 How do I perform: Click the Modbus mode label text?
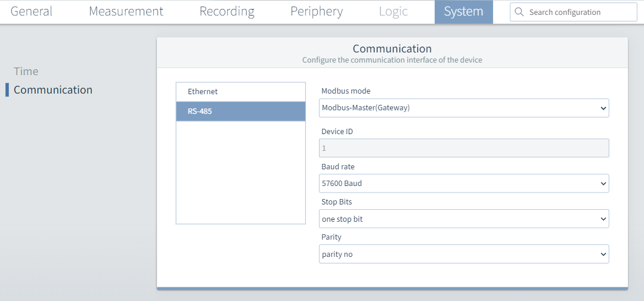click(x=346, y=91)
